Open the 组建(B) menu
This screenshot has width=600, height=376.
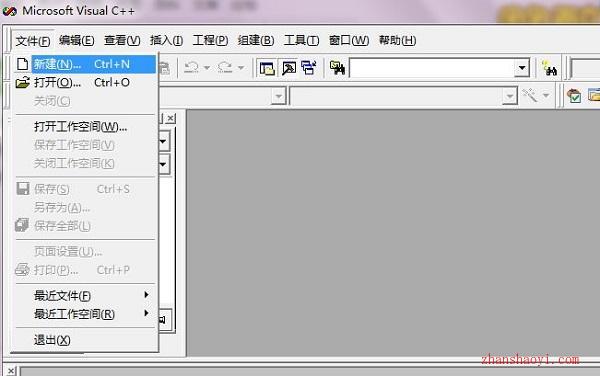pyautogui.click(x=256, y=40)
